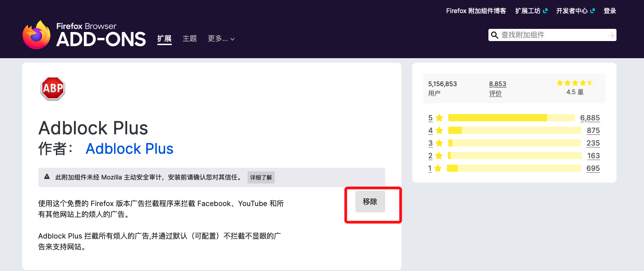The image size is (644, 271).
Task: Click the 详细了解 button
Action: point(261,177)
